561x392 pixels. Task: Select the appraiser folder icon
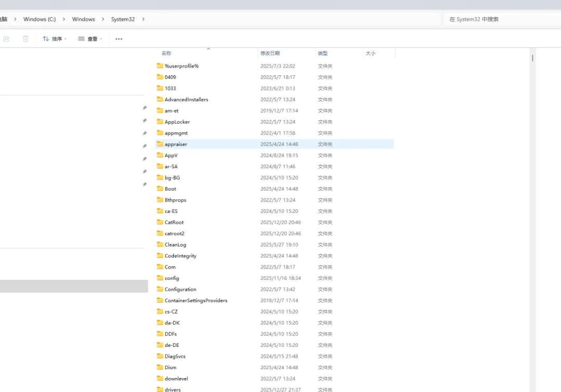160,144
